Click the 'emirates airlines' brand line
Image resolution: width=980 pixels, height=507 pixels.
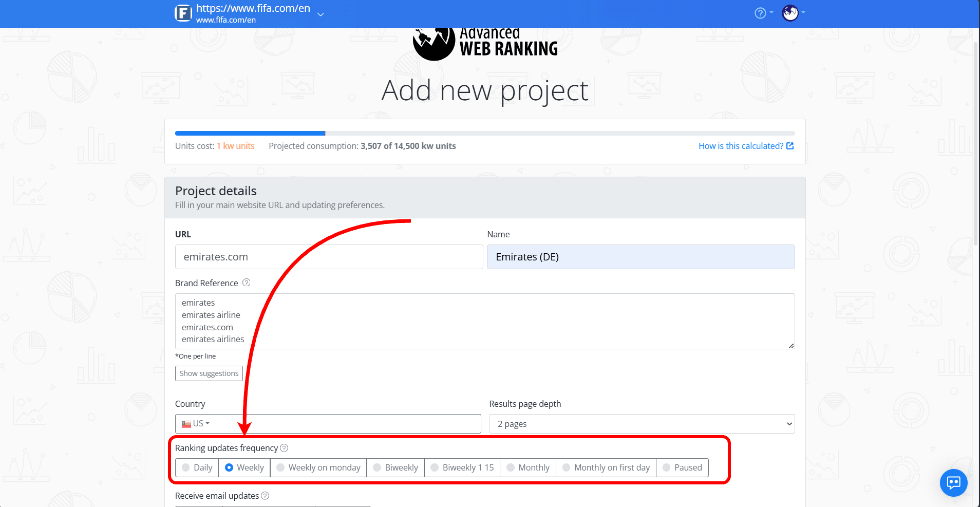click(x=213, y=339)
